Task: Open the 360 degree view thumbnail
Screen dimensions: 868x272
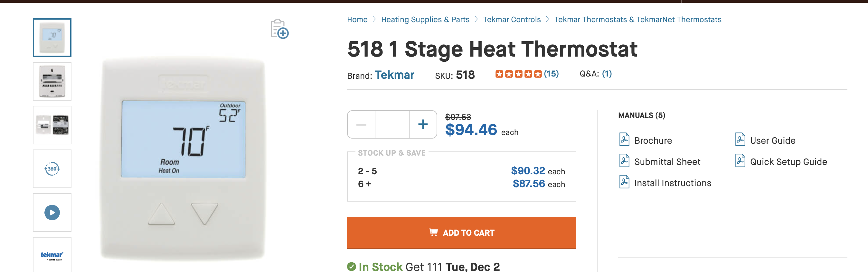Action: point(52,169)
